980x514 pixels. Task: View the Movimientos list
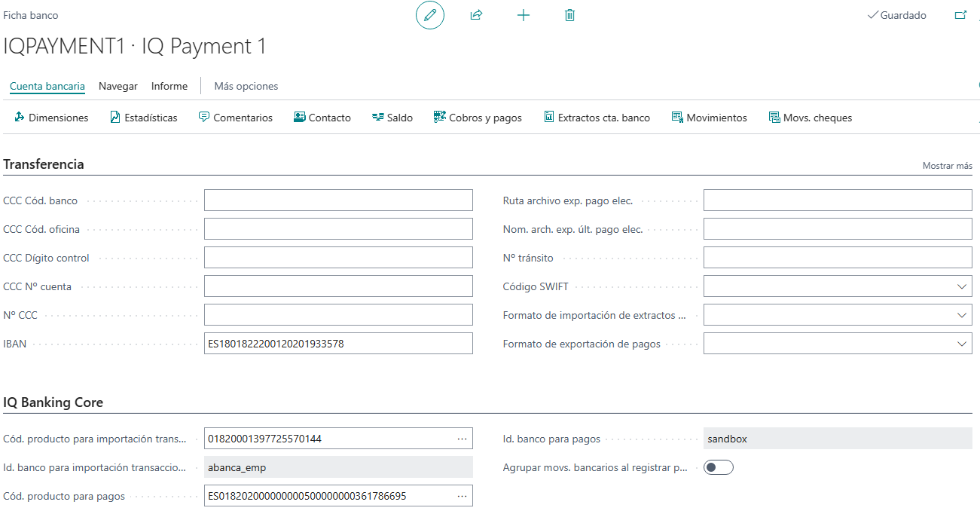click(709, 118)
